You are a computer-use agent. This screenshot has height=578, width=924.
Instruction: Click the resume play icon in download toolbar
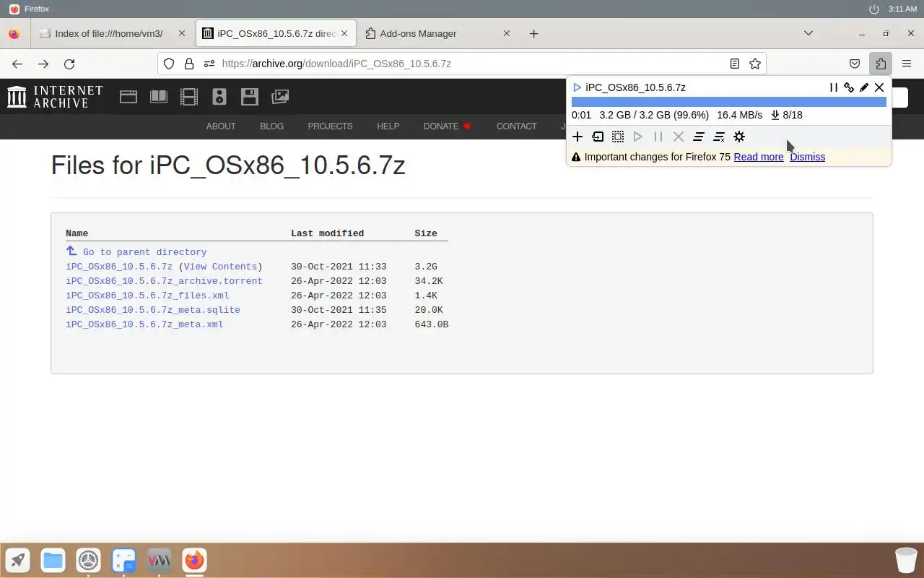click(638, 137)
